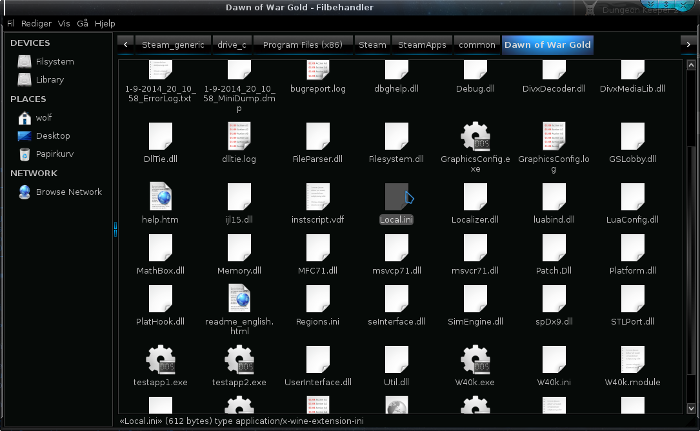This screenshot has width=700, height=431.
Task: Click the scrollbar up arrow
Action: click(691, 65)
